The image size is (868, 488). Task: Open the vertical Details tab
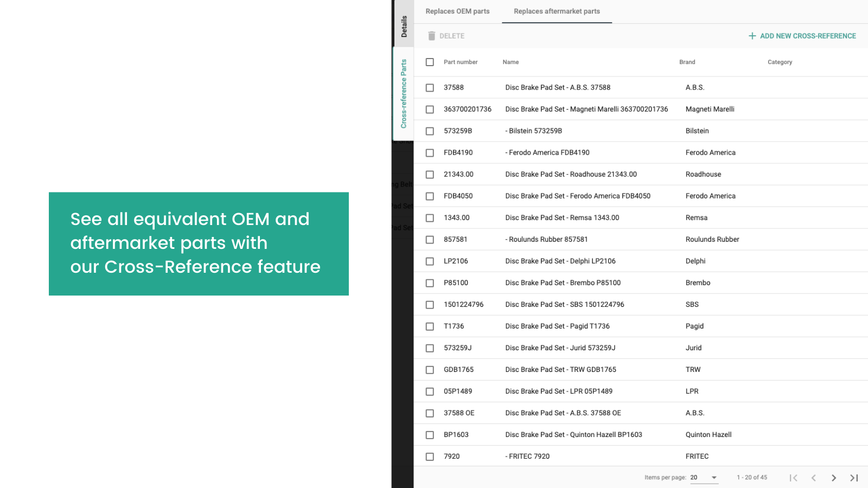[x=404, y=26]
